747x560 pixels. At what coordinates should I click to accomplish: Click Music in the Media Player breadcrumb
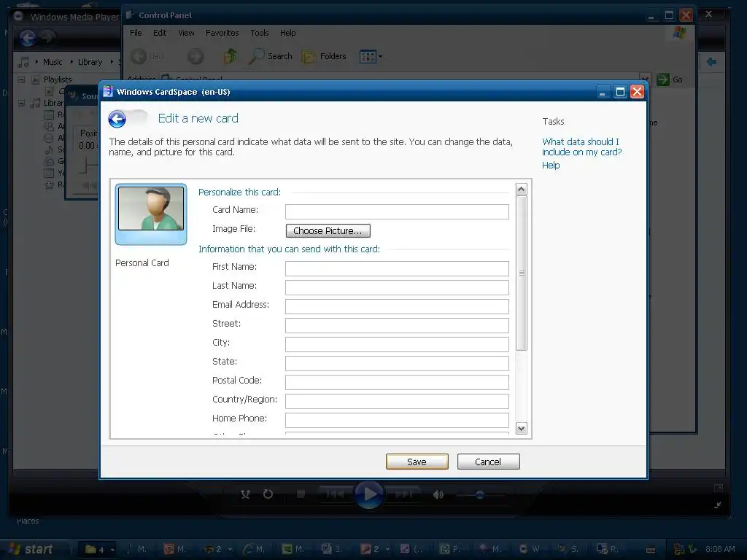pyautogui.click(x=53, y=62)
